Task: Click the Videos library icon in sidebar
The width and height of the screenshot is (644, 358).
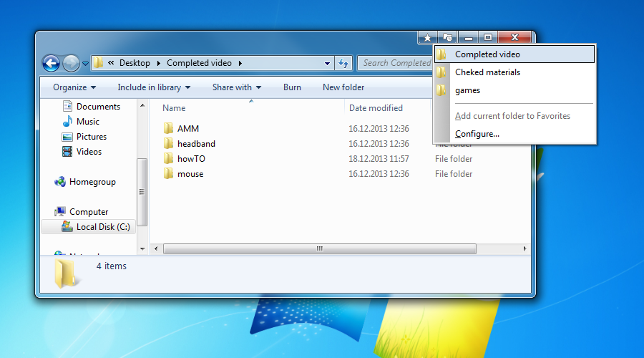Action: point(67,152)
